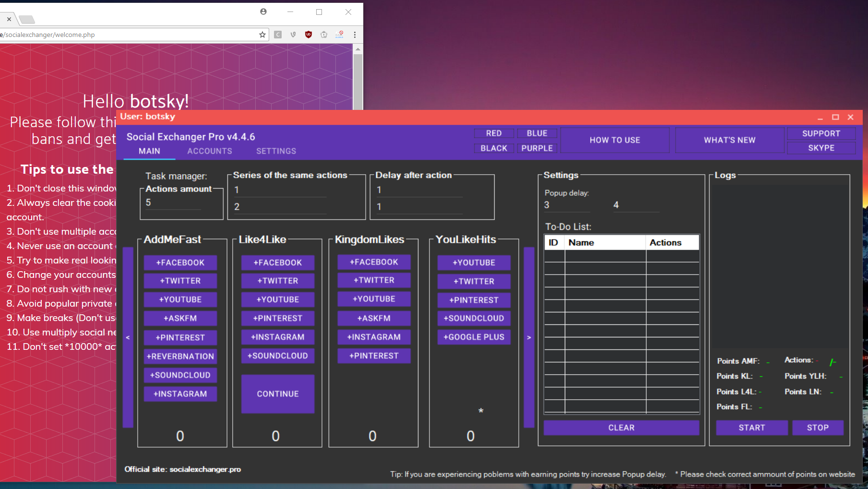Switch to the ACCOUNTS tab
This screenshot has height=489, width=868.
click(210, 151)
